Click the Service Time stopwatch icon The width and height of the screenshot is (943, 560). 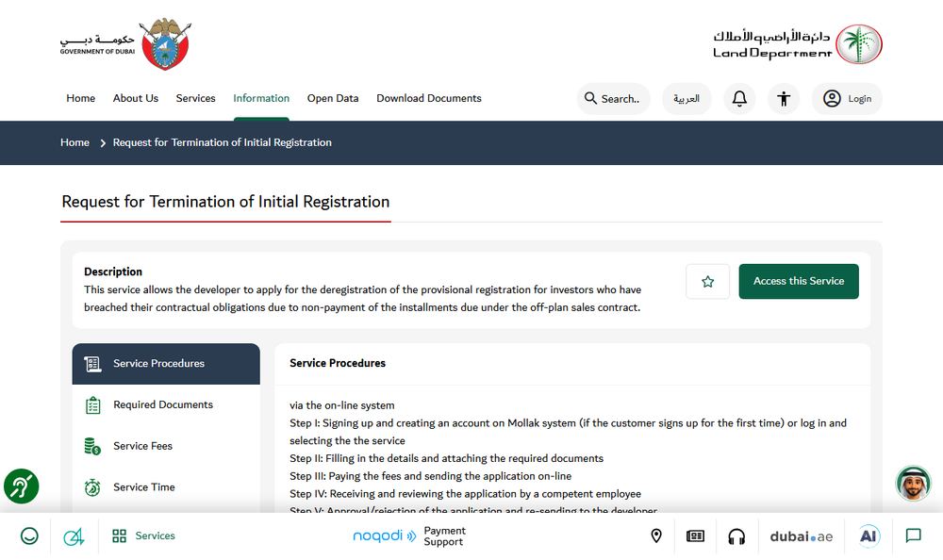click(x=92, y=487)
